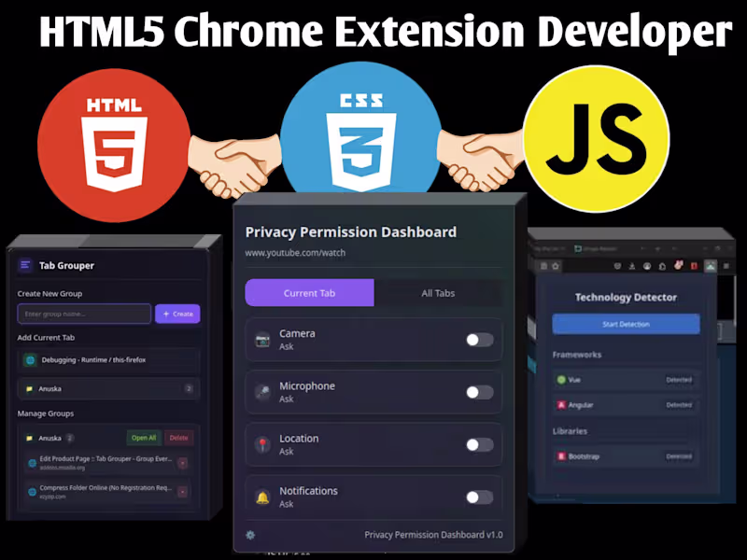
Task: Click folder icon of Anuska under Add Current Tab
Action: (30, 389)
